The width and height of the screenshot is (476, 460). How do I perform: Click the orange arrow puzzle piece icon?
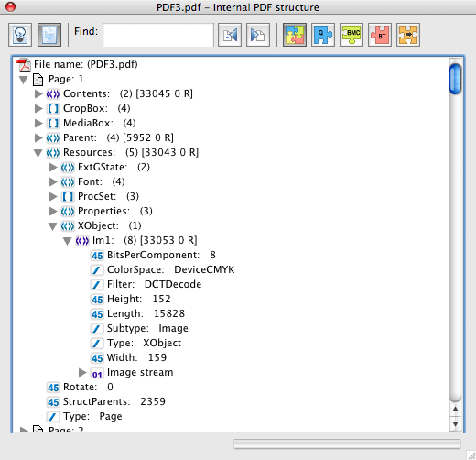408,35
